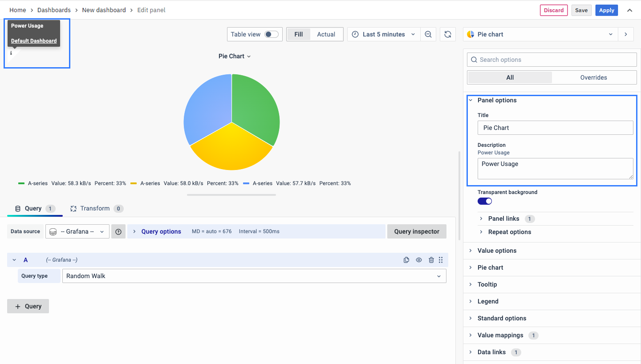Image resolution: width=641 pixels, height=364 pixels.
Task: Click the drag handle icon on query A
Action: click(x=441, y=260)
